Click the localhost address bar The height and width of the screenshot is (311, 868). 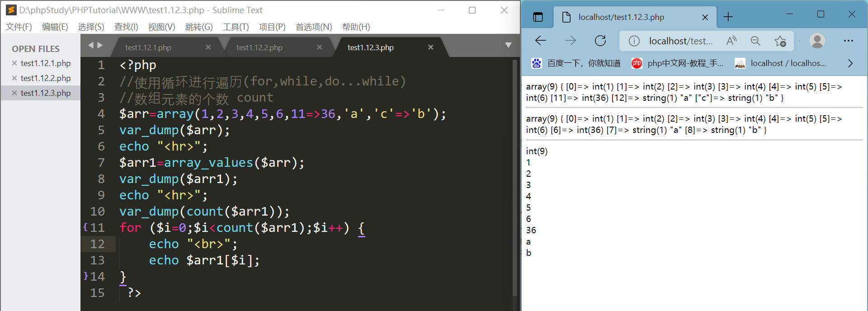point(681,41)
